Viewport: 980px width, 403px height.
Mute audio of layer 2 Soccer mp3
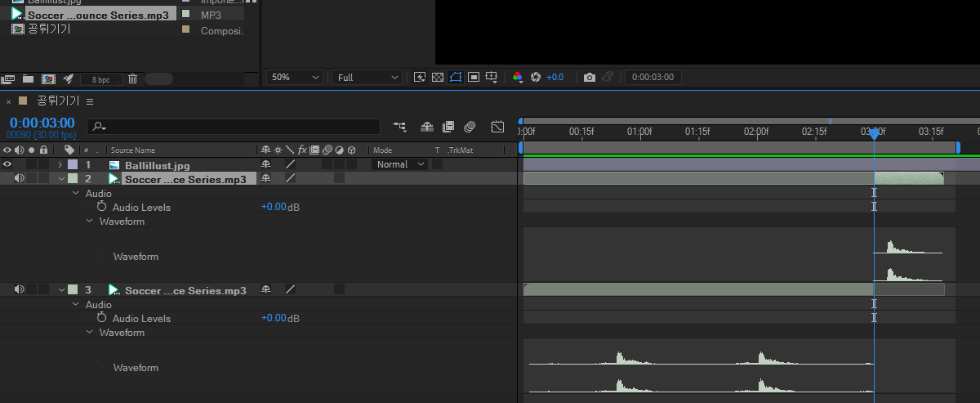tap(19, 178)
